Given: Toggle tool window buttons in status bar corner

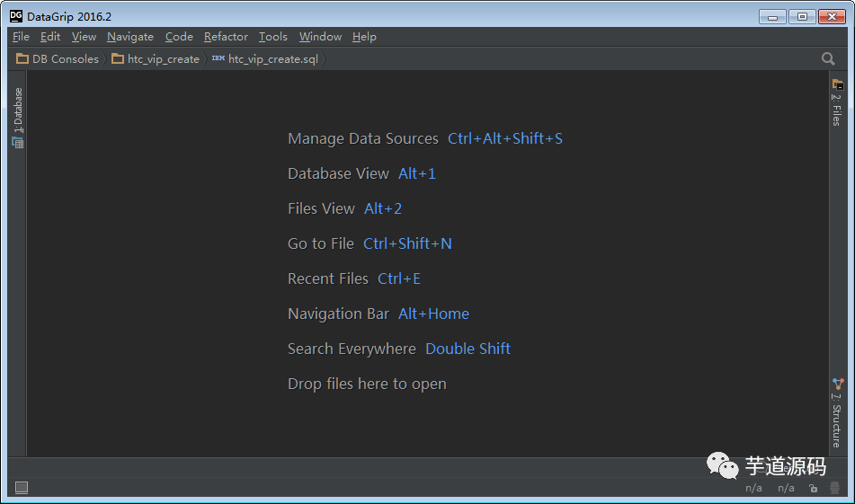Looking at the screenshot, I should 22,488.
